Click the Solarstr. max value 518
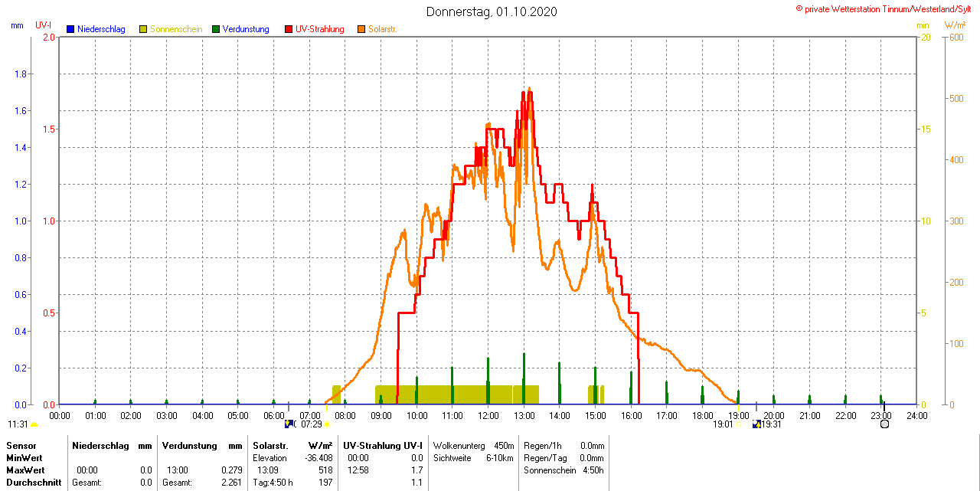Viewport: 980px width, 491px height. coord(325,470)
